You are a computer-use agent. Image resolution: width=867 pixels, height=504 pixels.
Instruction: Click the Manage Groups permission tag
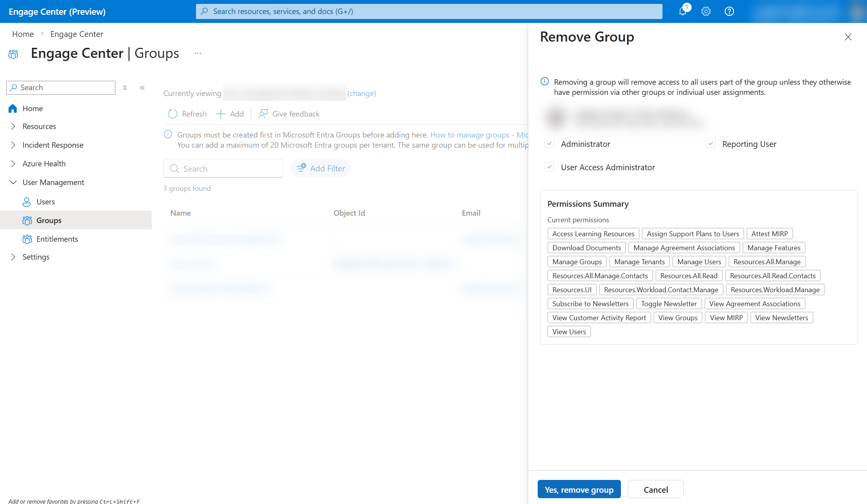coord(577,262)
